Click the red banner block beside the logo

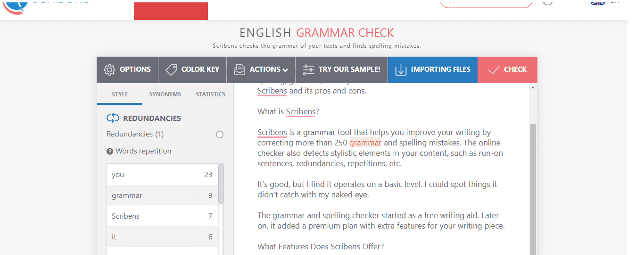point(171,11)
